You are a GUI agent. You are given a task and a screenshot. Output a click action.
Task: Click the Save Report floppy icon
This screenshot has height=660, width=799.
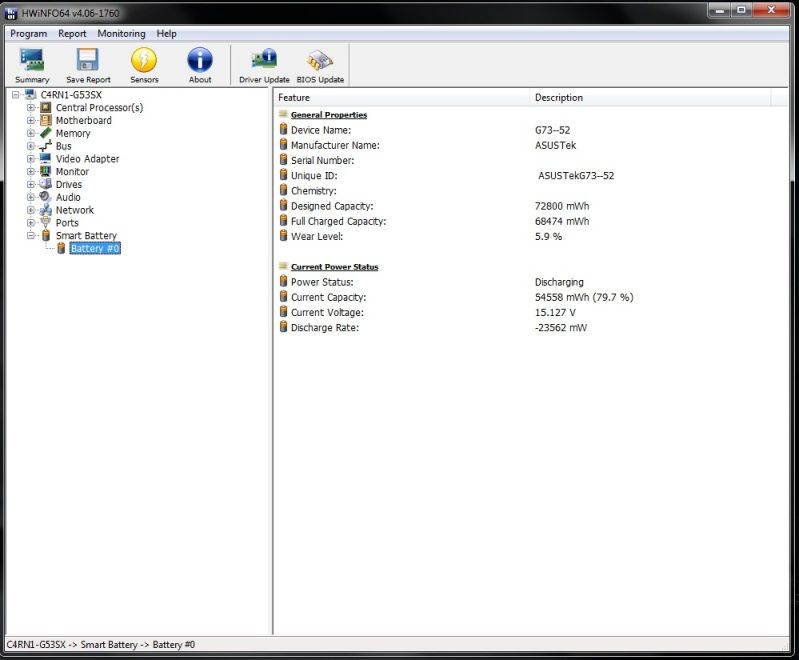[x=88, y=60]
